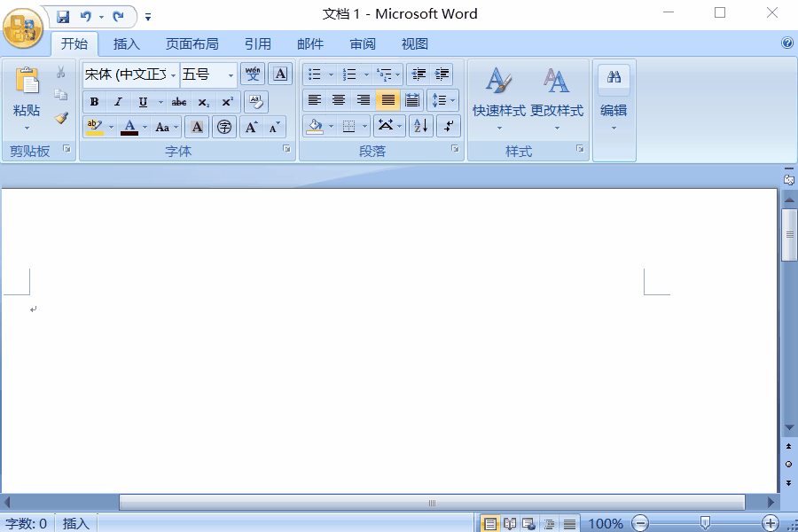Click the Clear Formatting eraser icon
The height and width of the screenshot is (532, 798).
coord(255,101)
